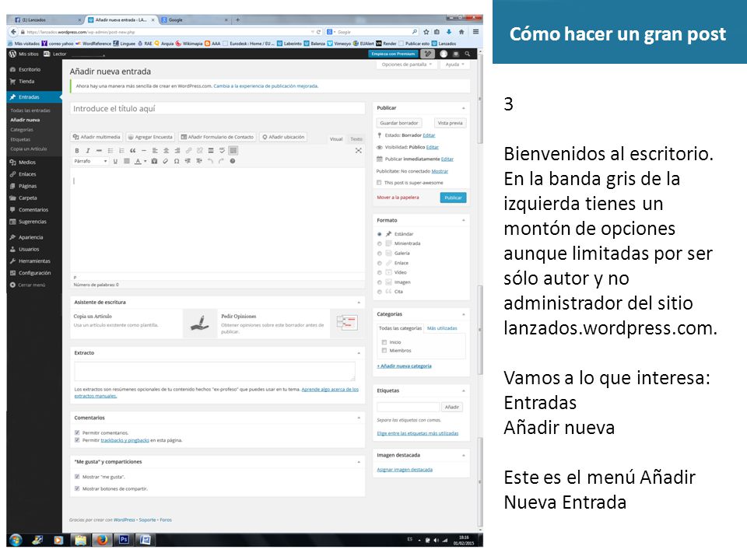
Task: Expand Ayuda help panel
Action: point(454,65)
